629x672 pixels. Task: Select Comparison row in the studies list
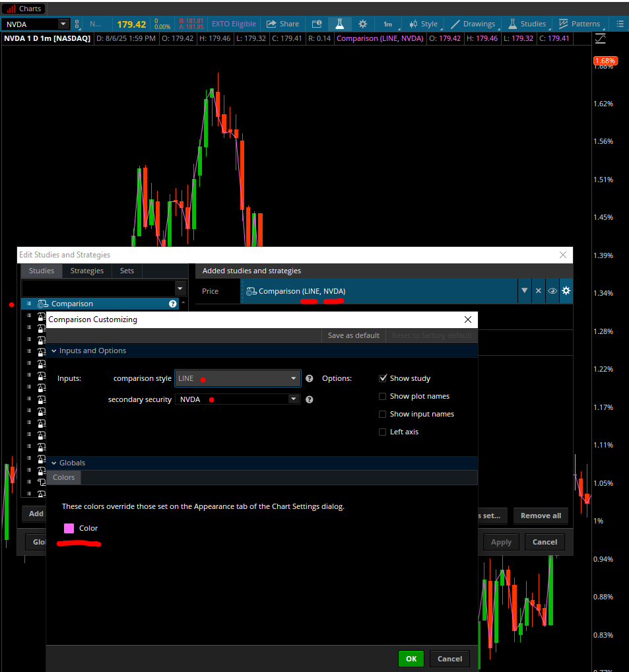coord(100,304)
